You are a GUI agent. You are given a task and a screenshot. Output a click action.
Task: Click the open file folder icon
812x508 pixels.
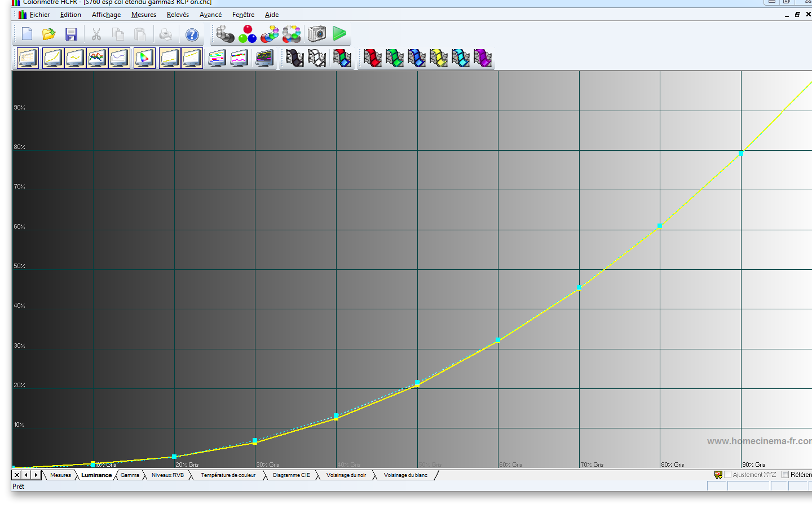(49, 34)
